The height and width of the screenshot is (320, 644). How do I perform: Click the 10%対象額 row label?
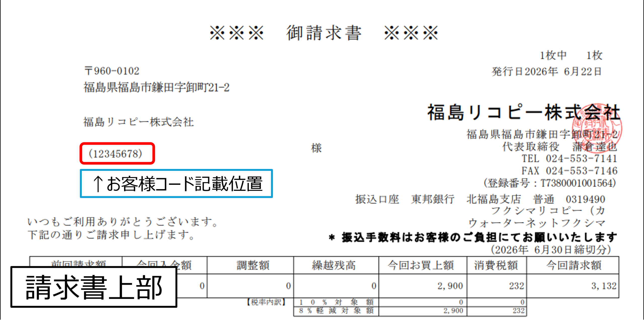coord(336,302)
